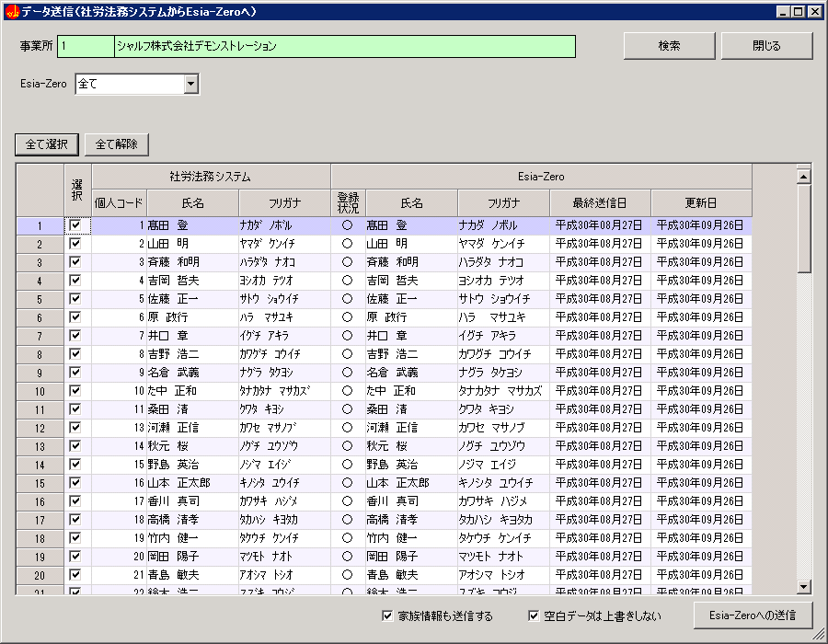828x644 pixels.
Task: Click フリガナ cell ナカダ ノボル under Esia-Zero
Action: click(504, 225)
